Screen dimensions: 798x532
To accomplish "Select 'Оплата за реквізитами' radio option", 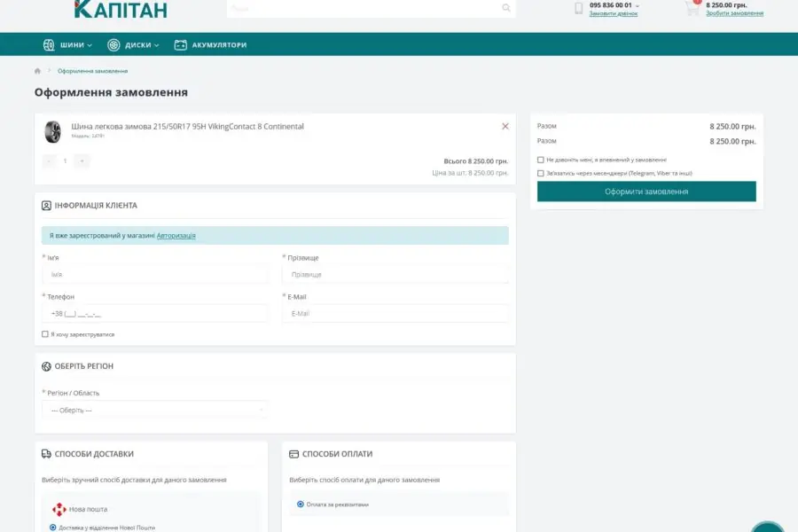I will point(301,504).
